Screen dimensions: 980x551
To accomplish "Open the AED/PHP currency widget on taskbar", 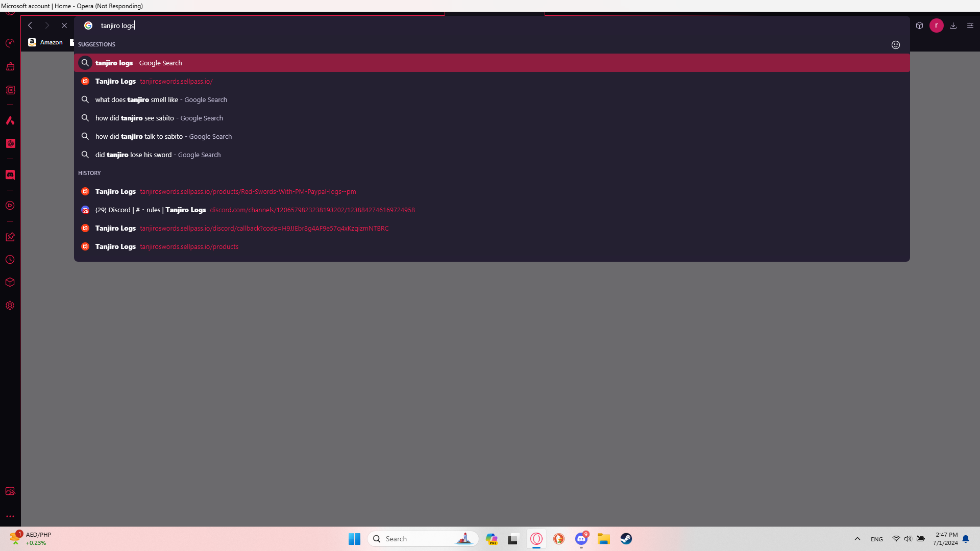I will click(x=31, y=539).
